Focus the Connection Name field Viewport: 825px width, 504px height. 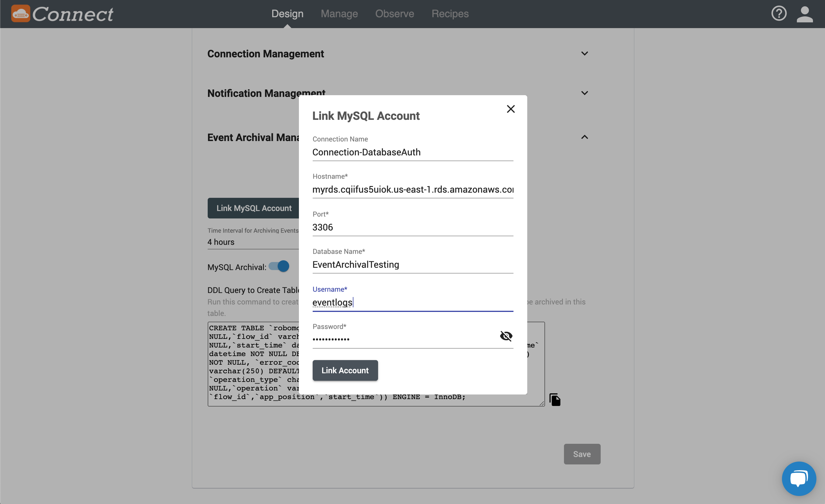point(413,152)
